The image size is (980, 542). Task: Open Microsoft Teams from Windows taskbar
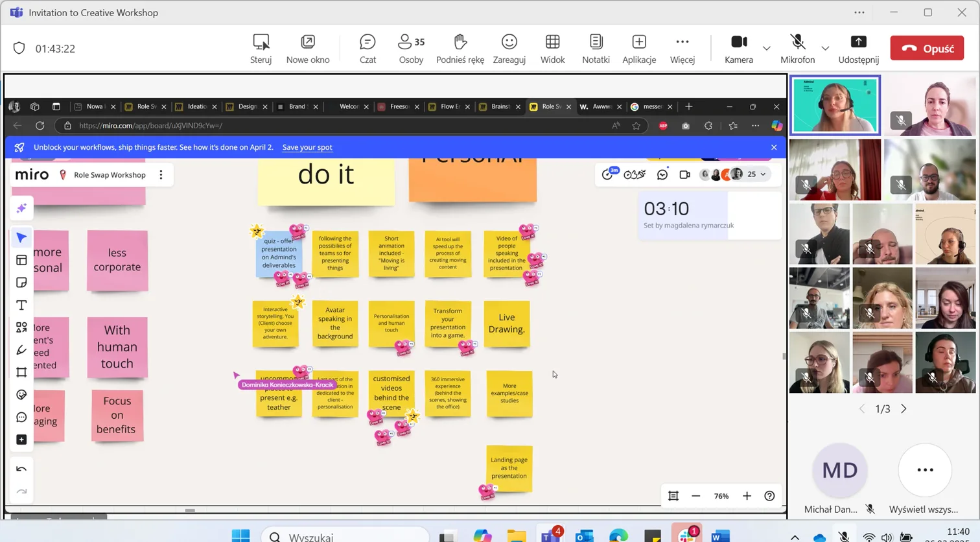click(x=551, y=536)
